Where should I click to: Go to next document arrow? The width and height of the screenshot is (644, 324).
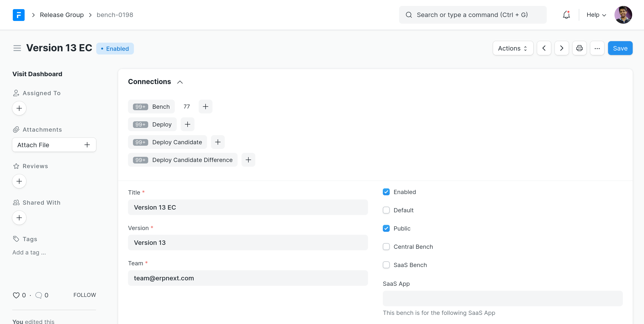click(x=562, y=48)
